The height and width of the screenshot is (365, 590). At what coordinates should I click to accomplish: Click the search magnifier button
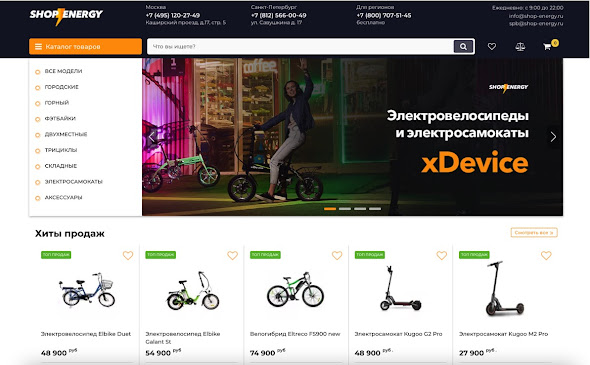463,47
